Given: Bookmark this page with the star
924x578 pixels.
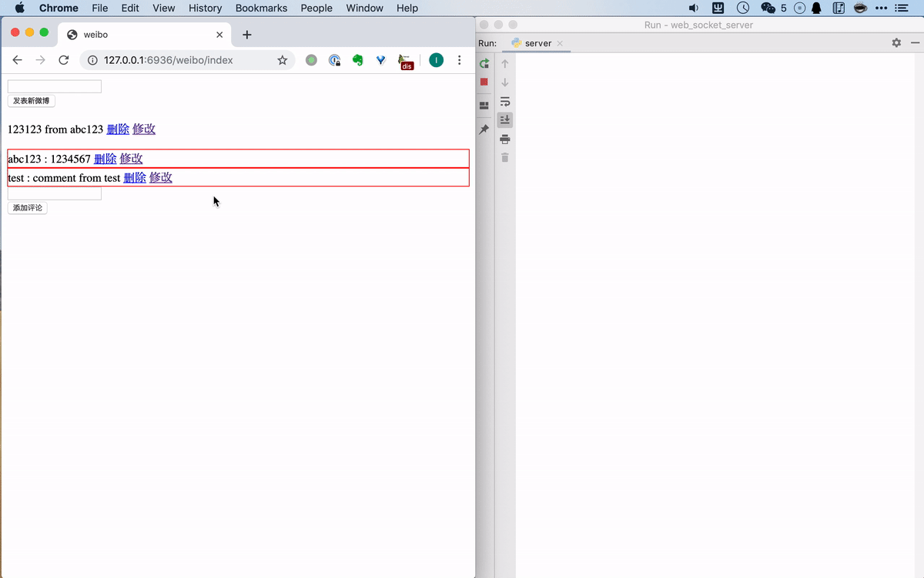Looking at the screenshot, I should click(283, 60).
